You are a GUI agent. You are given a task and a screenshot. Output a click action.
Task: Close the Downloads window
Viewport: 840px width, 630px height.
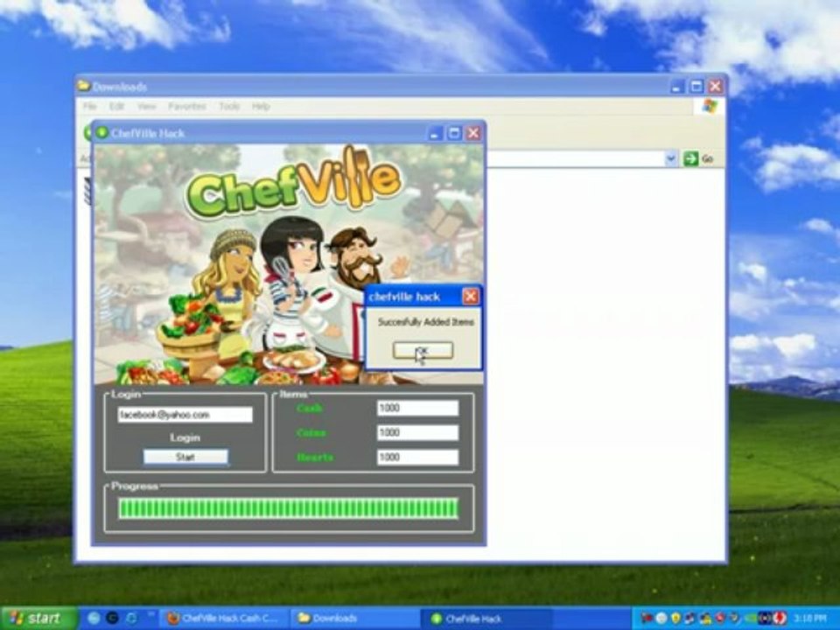pyautogui.click(x=715, y=87)
